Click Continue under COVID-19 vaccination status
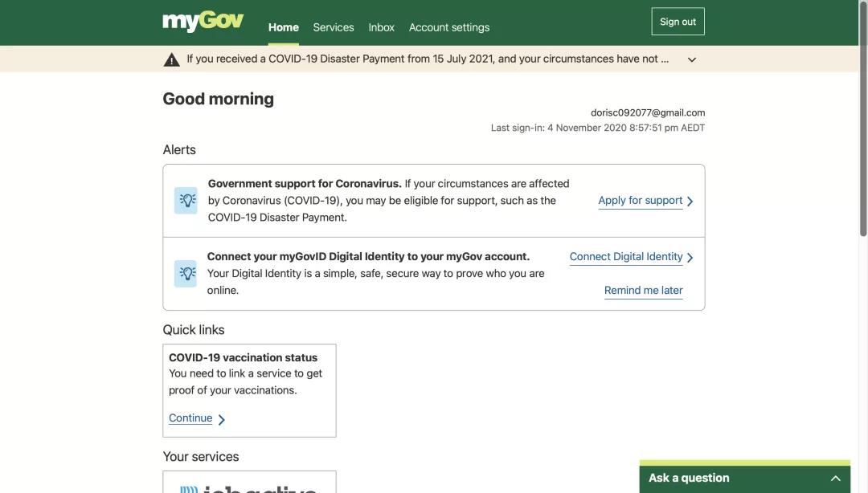This screenshot has height=493, width=868. [197, 419]
